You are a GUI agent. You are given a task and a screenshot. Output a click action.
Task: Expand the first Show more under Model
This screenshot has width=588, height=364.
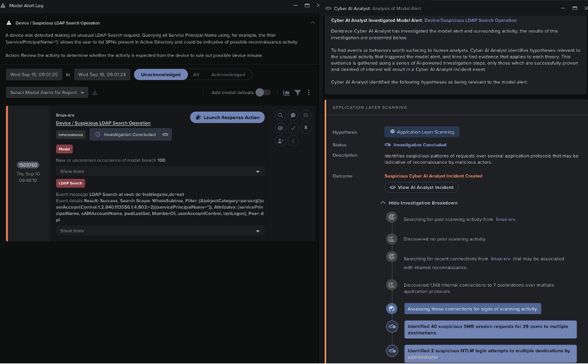pos(160,171)
